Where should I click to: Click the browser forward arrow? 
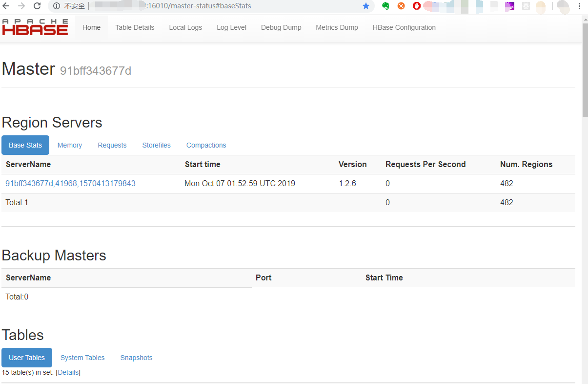21,6
